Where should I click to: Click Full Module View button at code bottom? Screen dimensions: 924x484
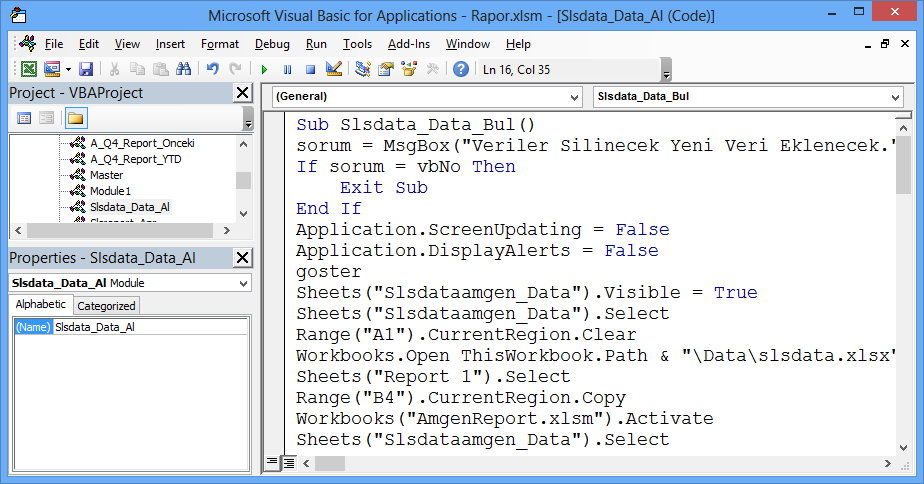(289, 463)
